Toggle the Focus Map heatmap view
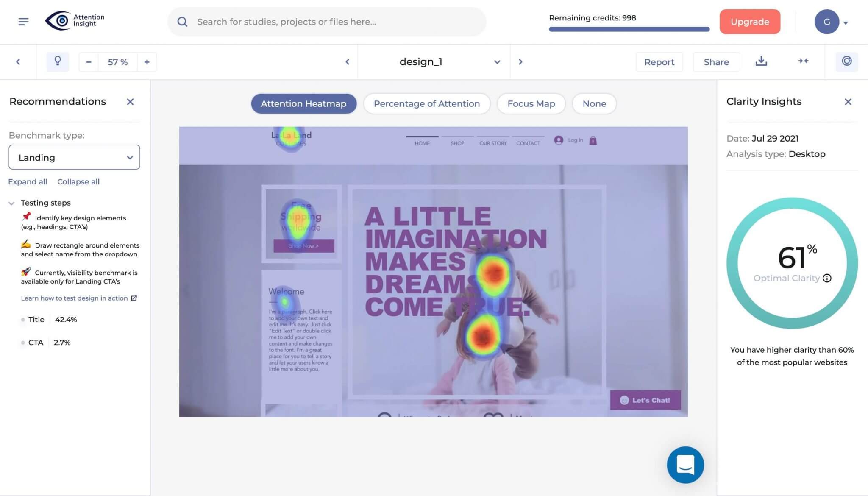Image resolution: width=868 pixels, height=496 pixels. 531,104
